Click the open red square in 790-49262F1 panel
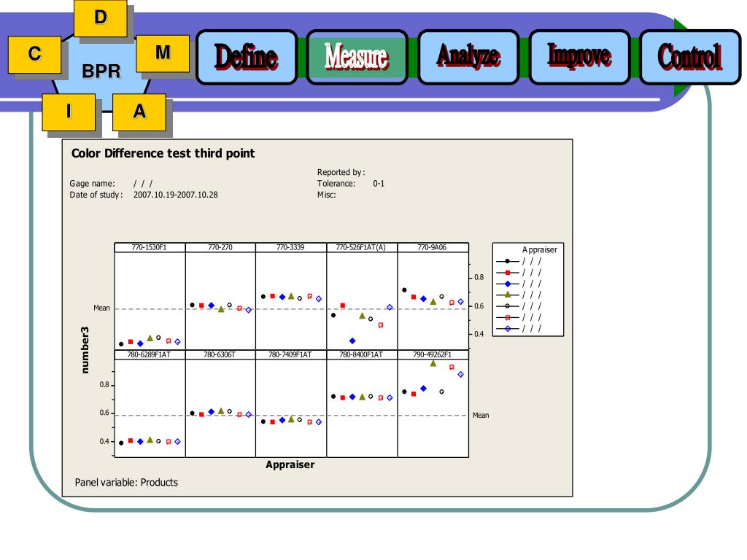 click(x=452, y=367)
